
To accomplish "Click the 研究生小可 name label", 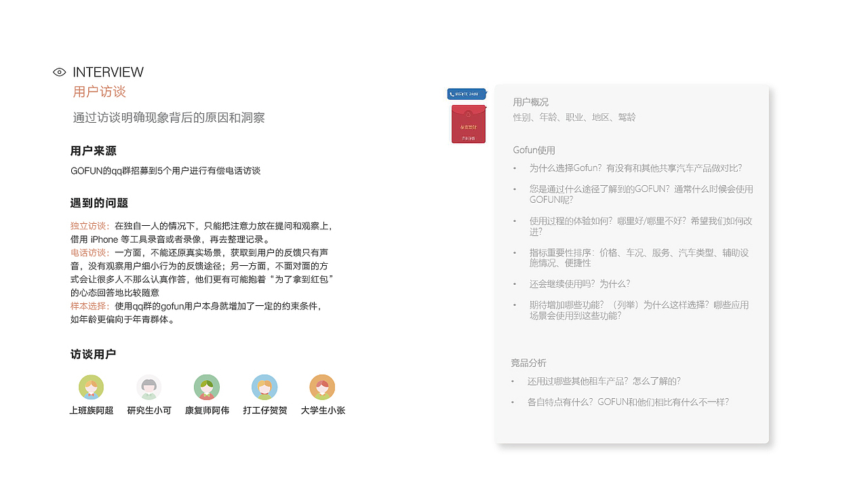I will click(x=149, y=410).
